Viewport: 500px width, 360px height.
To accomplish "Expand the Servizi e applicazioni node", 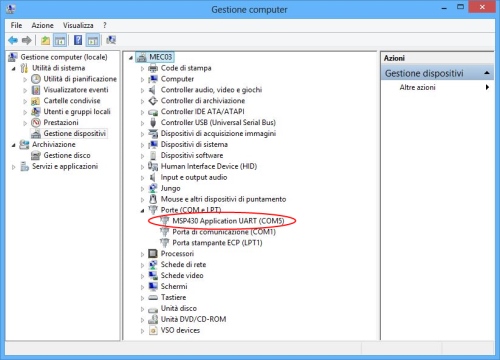I will pyautogui.click(x=14, y=167).
